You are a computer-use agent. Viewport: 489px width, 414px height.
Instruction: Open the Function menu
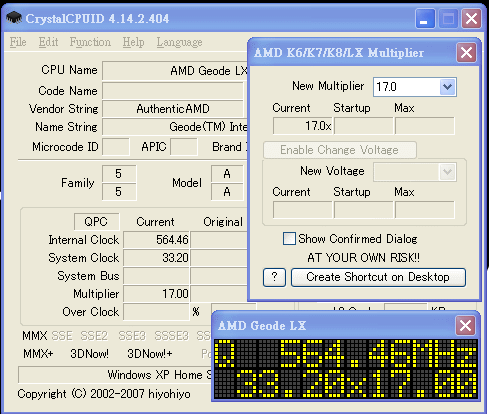90,42
